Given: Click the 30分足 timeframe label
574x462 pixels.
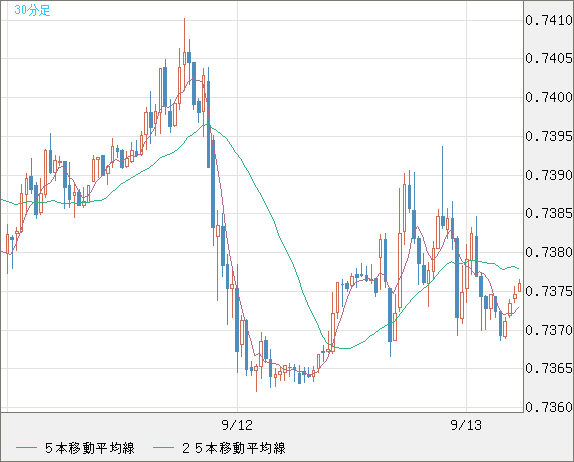Looking at the screenshot, I should click(32, 10).
